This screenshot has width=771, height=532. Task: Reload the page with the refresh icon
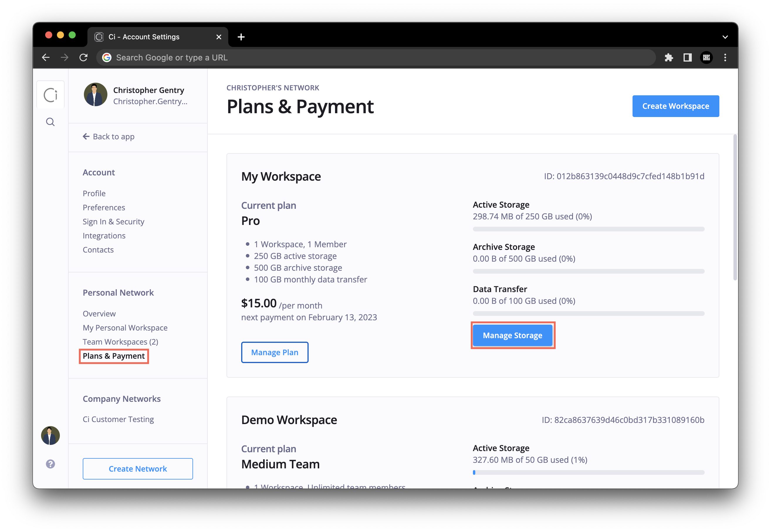[x=83, y=57]
